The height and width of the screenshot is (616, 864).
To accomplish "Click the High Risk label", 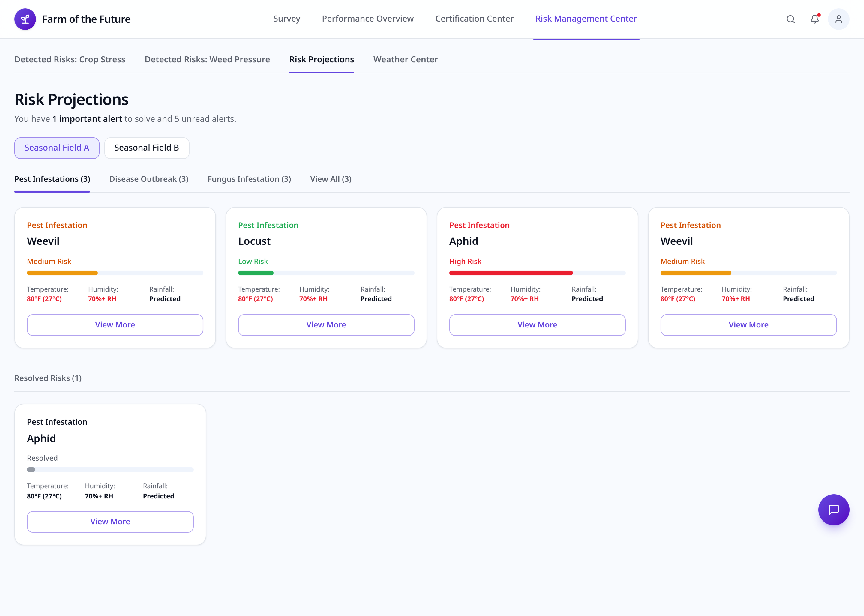I will click(465, 261).
